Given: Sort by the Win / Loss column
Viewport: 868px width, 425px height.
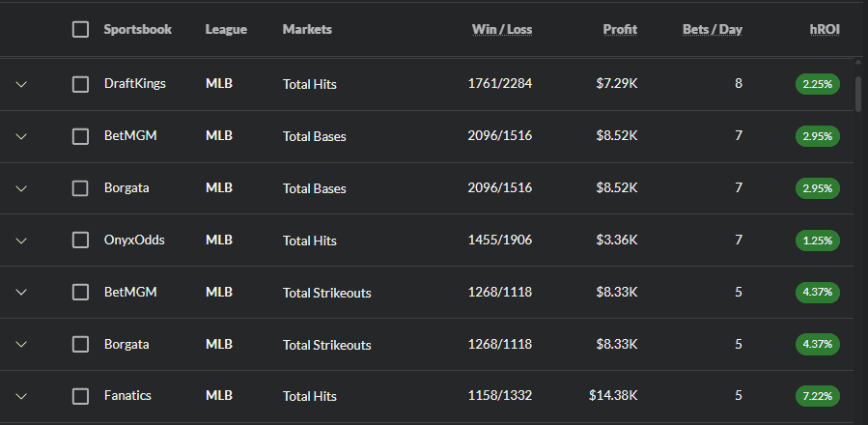Looking at the screenshot, I should tap(501, 29).
